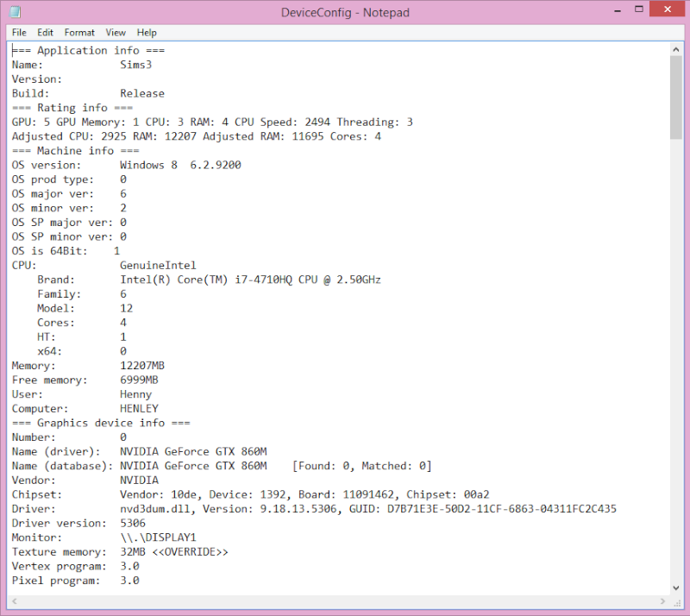
Task: Click the 'OS is 64Bit:' label
Action: click(x=49, y=251)
